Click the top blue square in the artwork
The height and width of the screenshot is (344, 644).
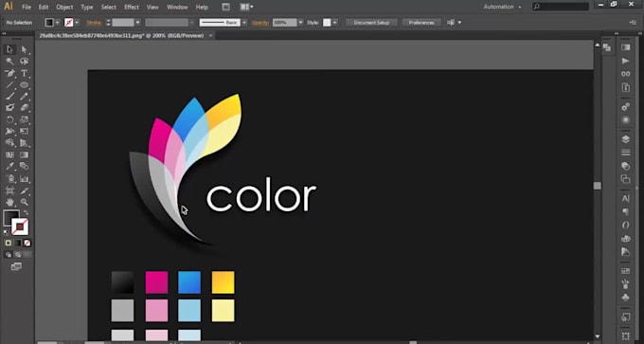click(x=189, y=282)
